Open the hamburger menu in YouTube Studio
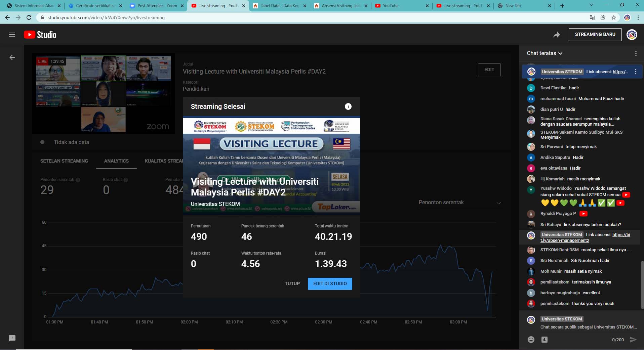 (x=12, y=35)
